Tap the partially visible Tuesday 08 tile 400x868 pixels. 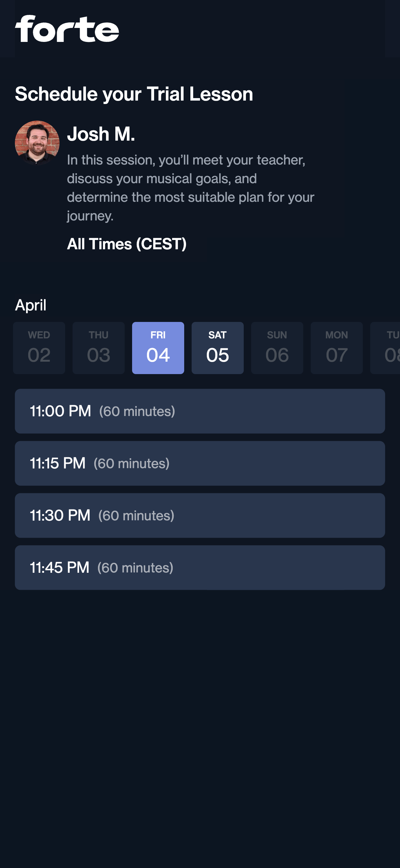(x=387, y=348)
